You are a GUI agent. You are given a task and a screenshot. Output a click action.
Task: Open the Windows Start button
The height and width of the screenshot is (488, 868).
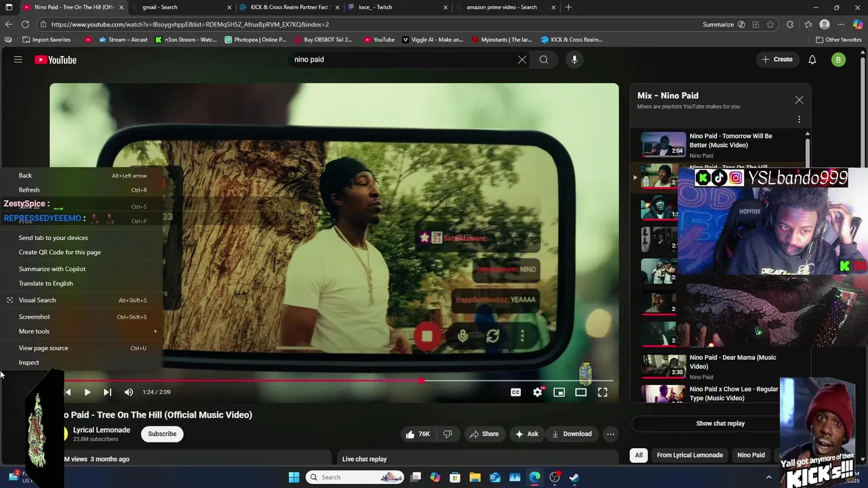click(x=294, y=477)
